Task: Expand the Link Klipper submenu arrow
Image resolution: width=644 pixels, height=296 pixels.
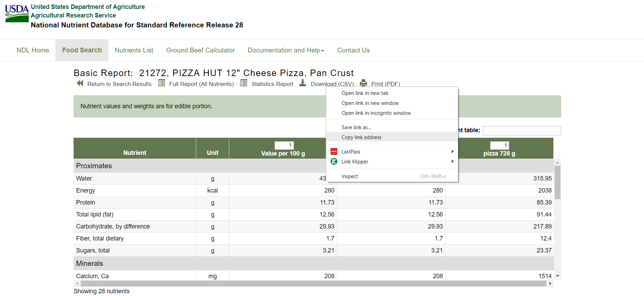Action: click(452, 161)
